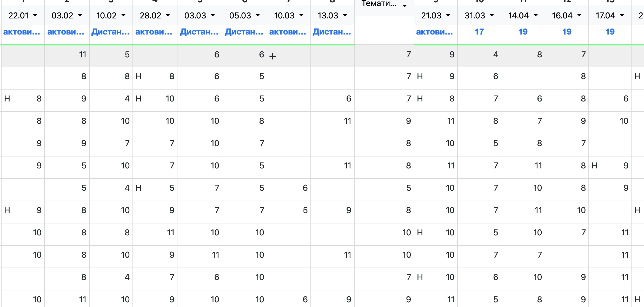Click the link 19 under 14.04
This screenshot has width=644, height=307.
523,32
